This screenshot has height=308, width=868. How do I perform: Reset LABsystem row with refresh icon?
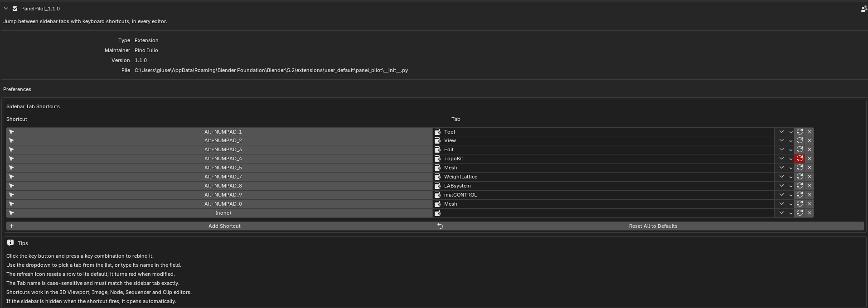click(800, 186)
